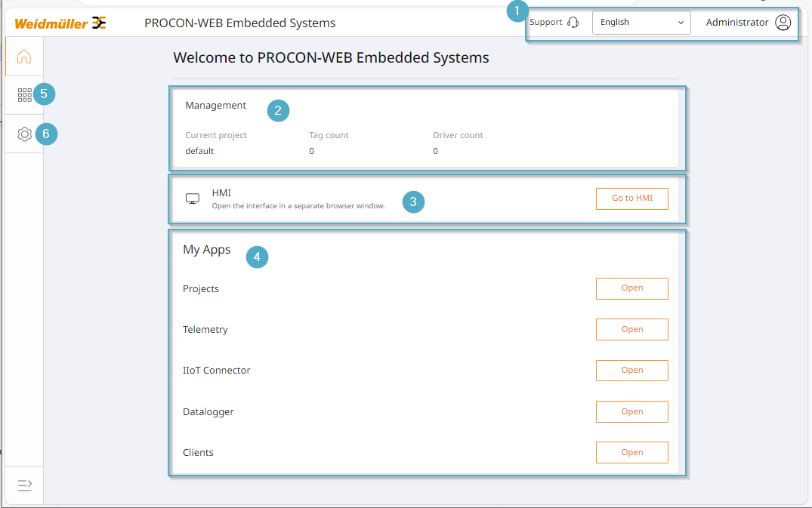Viewport: 812px width, 508px height.
Task: Click 'Open the interface in a separate browser window' text
Action: 298,206
